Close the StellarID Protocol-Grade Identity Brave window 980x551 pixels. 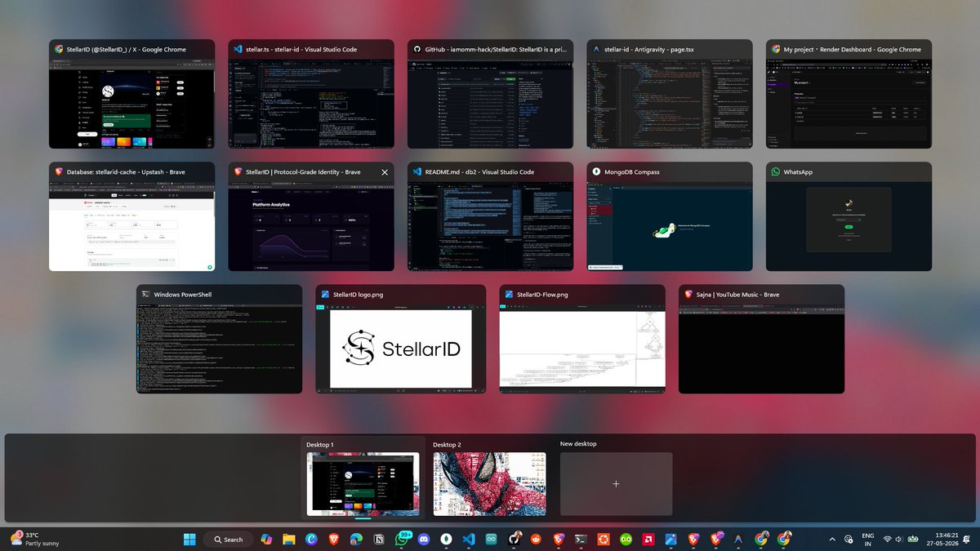(385, 172)
